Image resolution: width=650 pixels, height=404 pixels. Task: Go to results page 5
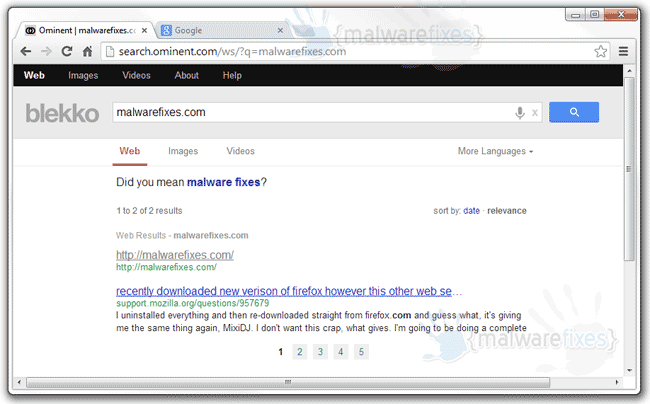[361, 352]
